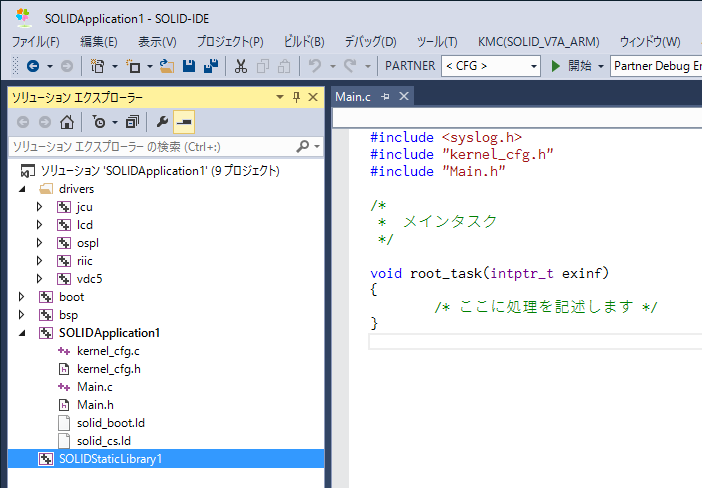The width and height of the screenshot is (702, 488).
Task: Open the プロジェクト(P) menu
Action: [x=230, y=41]
